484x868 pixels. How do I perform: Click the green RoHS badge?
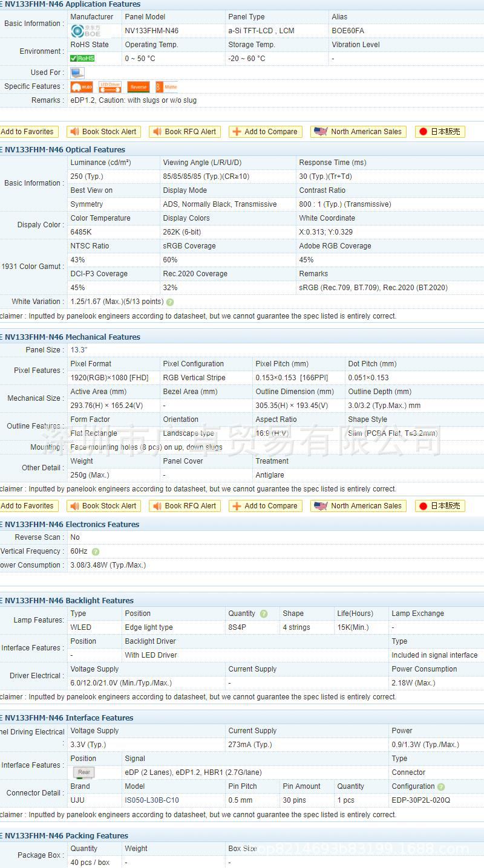82,59
